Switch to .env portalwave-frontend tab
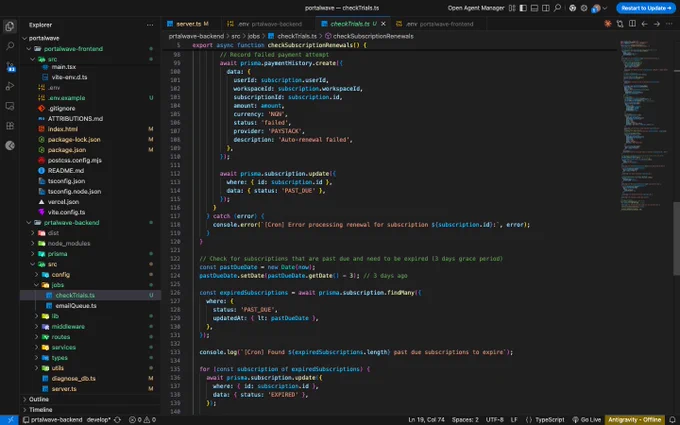 point(438,24)
